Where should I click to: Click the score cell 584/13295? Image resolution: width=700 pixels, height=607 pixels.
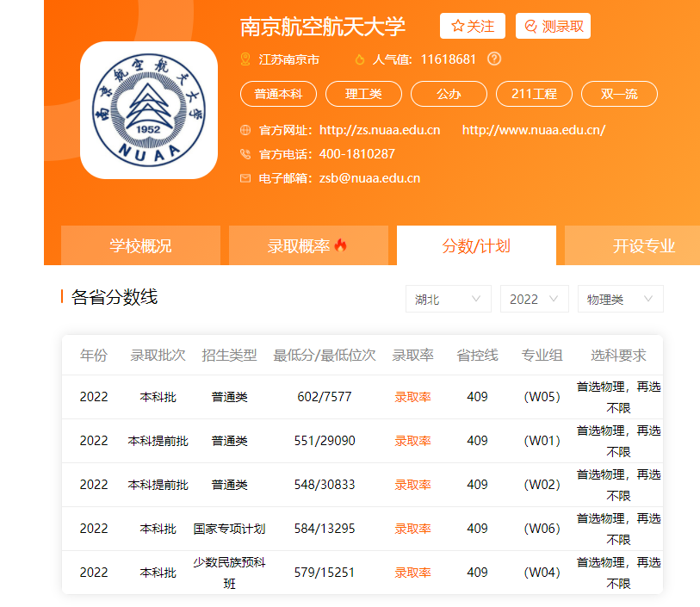[x=325, y=529]
